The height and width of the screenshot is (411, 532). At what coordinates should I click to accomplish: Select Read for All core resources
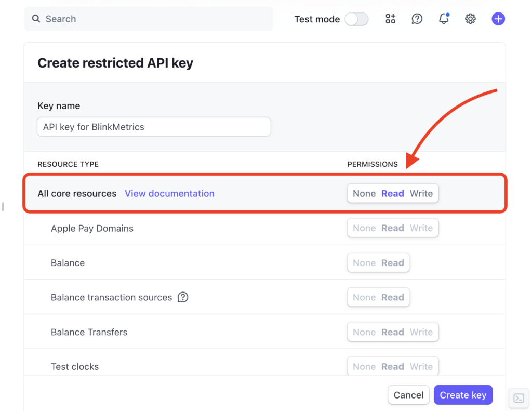point(392,193)
